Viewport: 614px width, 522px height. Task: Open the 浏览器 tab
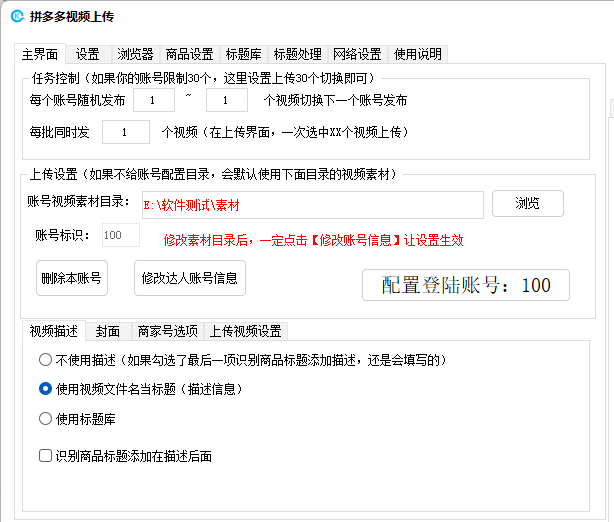[135, 54]
